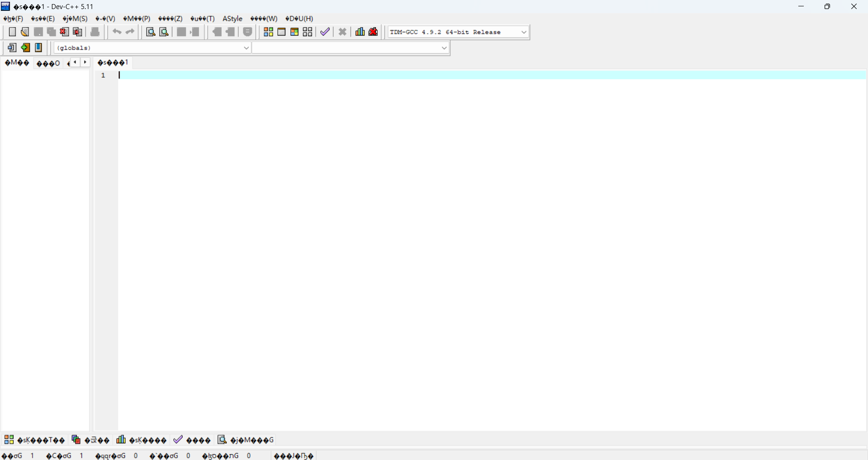Click the first of the two gray left-arrow-block icons
This screenshot has height=460, width=868.
[x=217, y=32]
